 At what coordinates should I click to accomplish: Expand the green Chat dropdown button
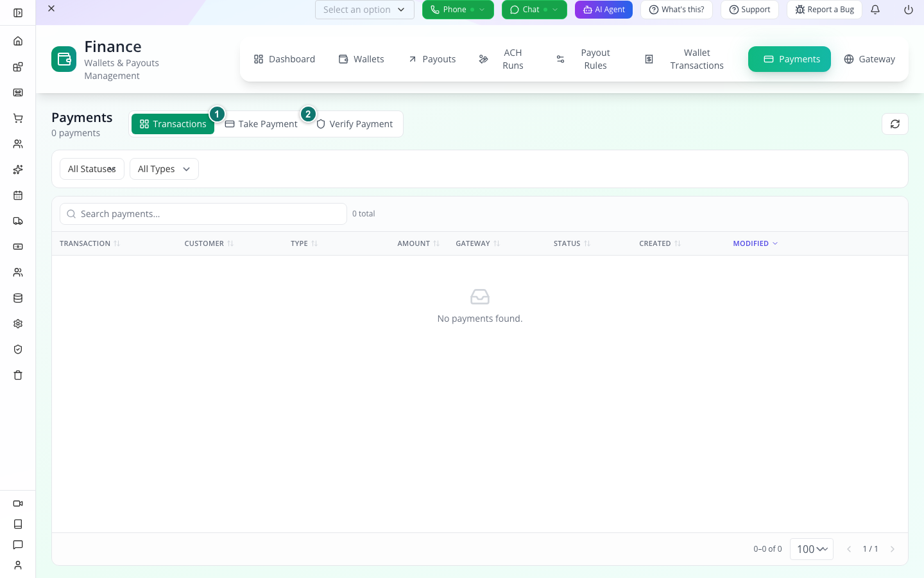click(535, 10)
